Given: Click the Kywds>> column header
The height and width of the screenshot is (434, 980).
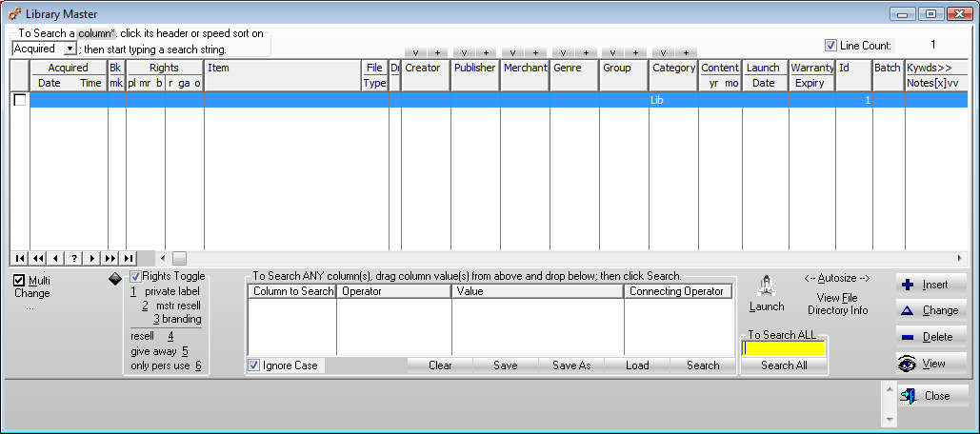Looking at the screenshot, I should tap(936, 68).
